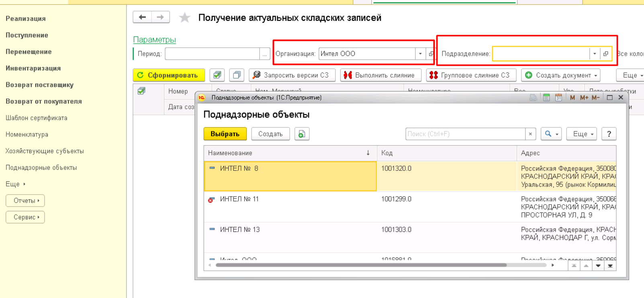Open the Еще dropdown in the dialog
Image resolution: width=644 pixels, height=298 pixels.
[x=582, y=134]
